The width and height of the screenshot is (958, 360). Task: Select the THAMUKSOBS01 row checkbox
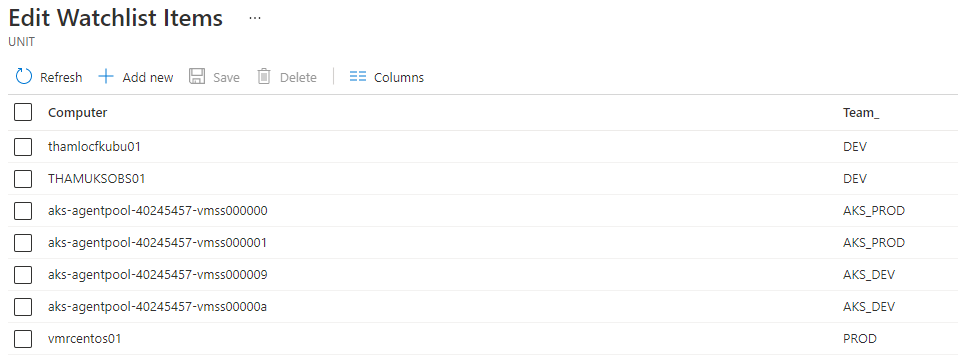[23, 178]
